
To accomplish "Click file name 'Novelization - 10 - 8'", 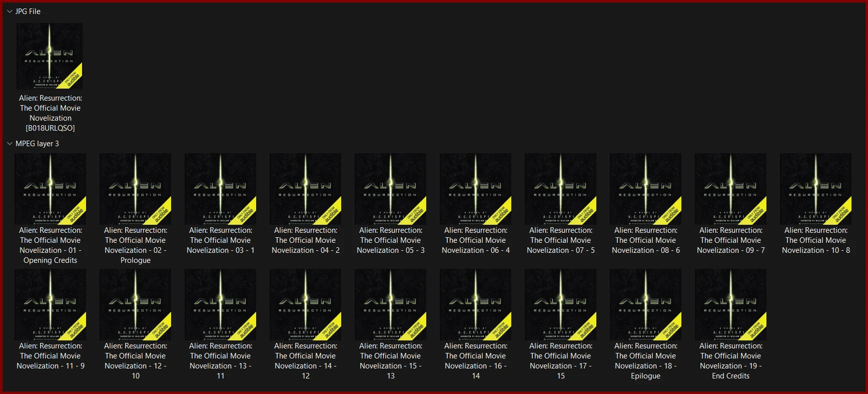I will (816, 240).
